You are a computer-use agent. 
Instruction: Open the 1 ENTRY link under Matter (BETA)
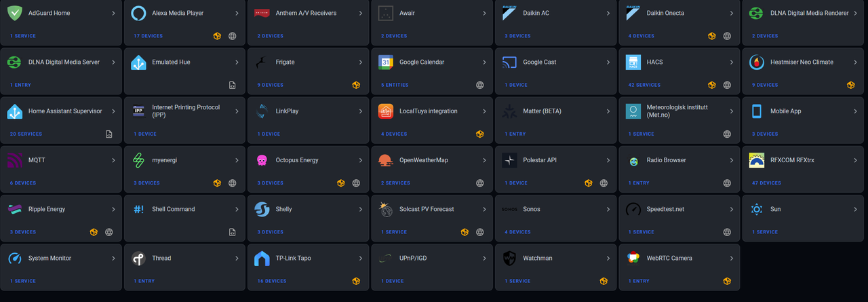click(x=515, y=134)
